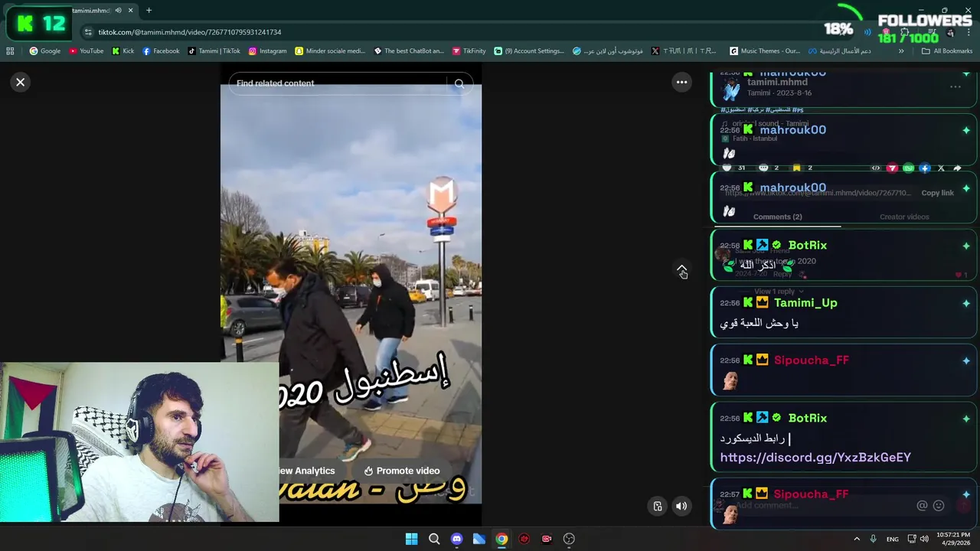This screenshot has height=551, width=980.
Task: Close the TikTok video viewer
Action: [21, 82]
